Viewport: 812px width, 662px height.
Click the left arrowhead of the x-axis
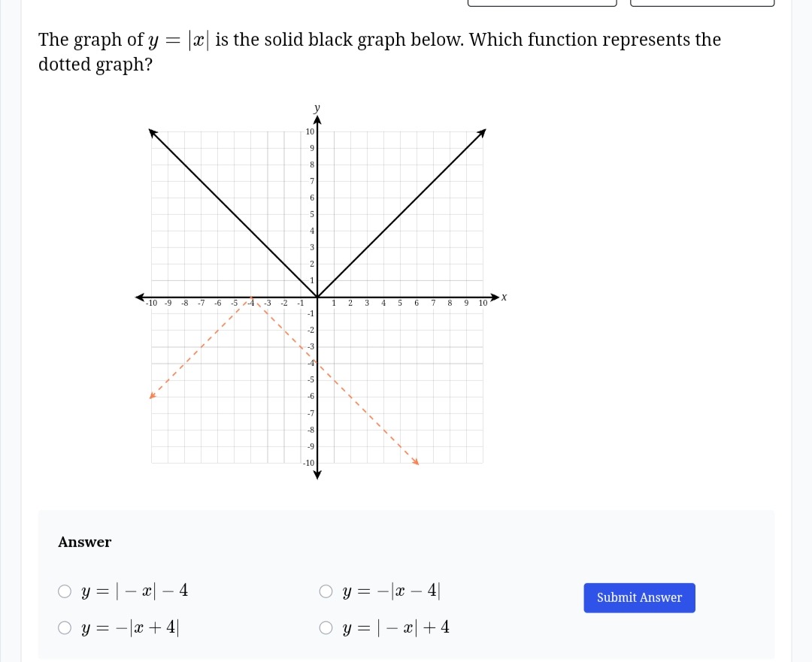pos(140,297)
